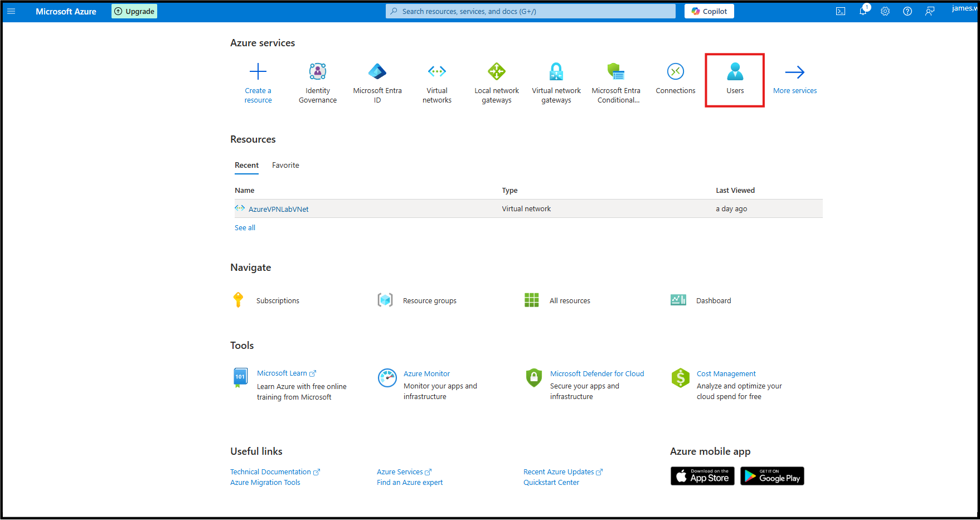Open the Help question mark icon

pyautogui.click(x=908, y=11)
